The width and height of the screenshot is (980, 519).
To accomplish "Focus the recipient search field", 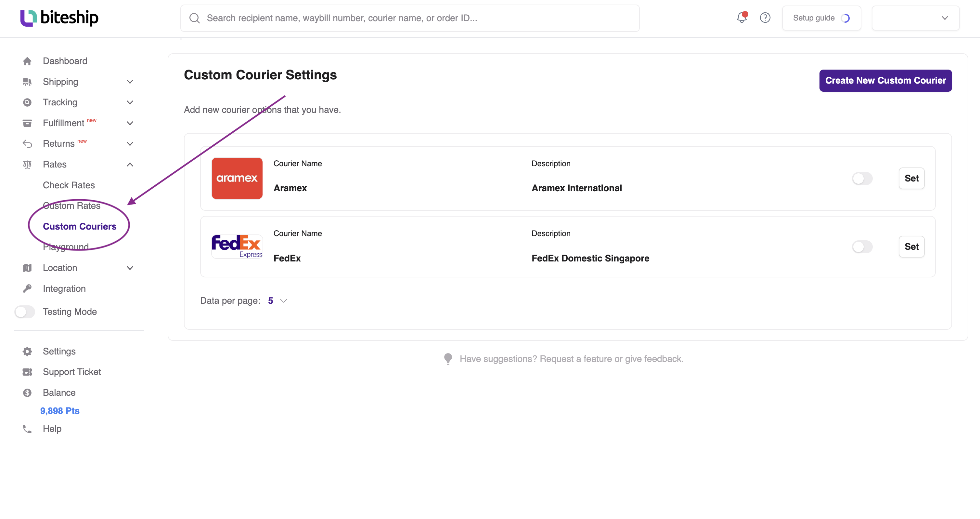I will pos(410,18).
